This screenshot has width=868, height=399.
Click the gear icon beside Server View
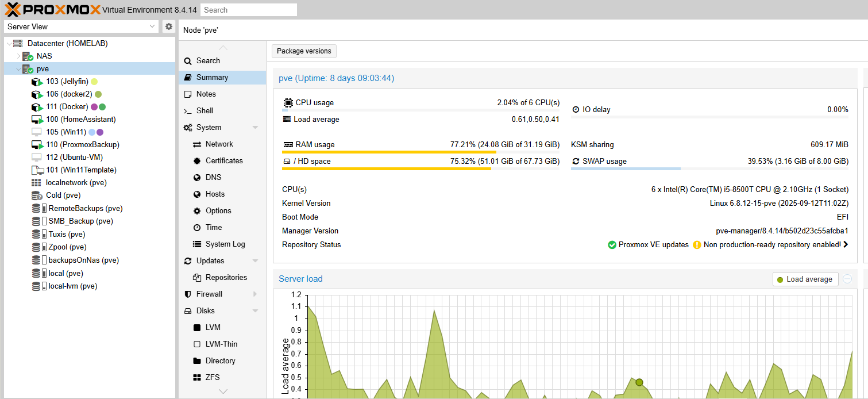[168, 26]
